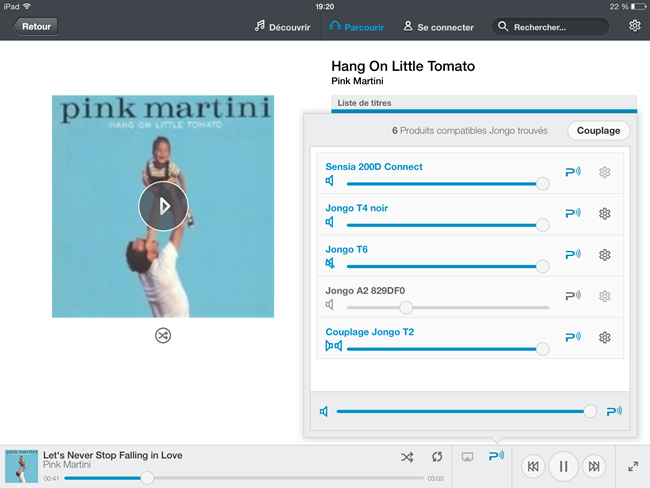Adjust Sensia 200D Connect volume slider
The image size is (650, 488).
point(448,184)
